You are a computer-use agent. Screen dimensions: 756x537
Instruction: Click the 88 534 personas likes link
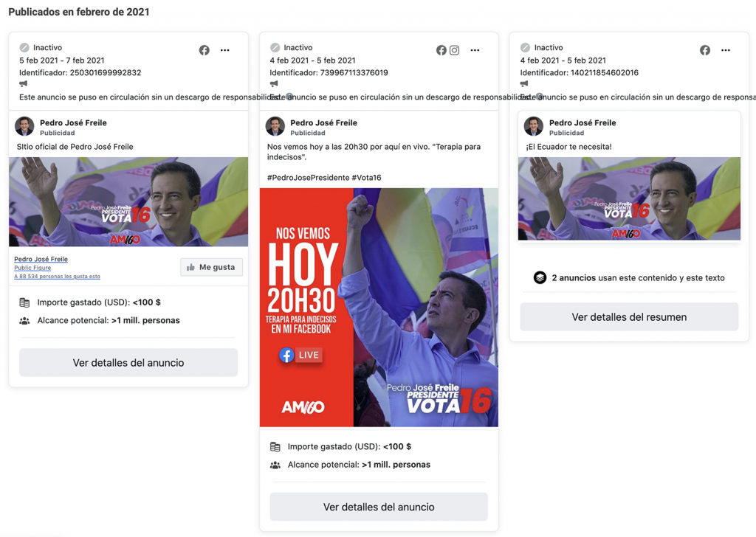57,277
